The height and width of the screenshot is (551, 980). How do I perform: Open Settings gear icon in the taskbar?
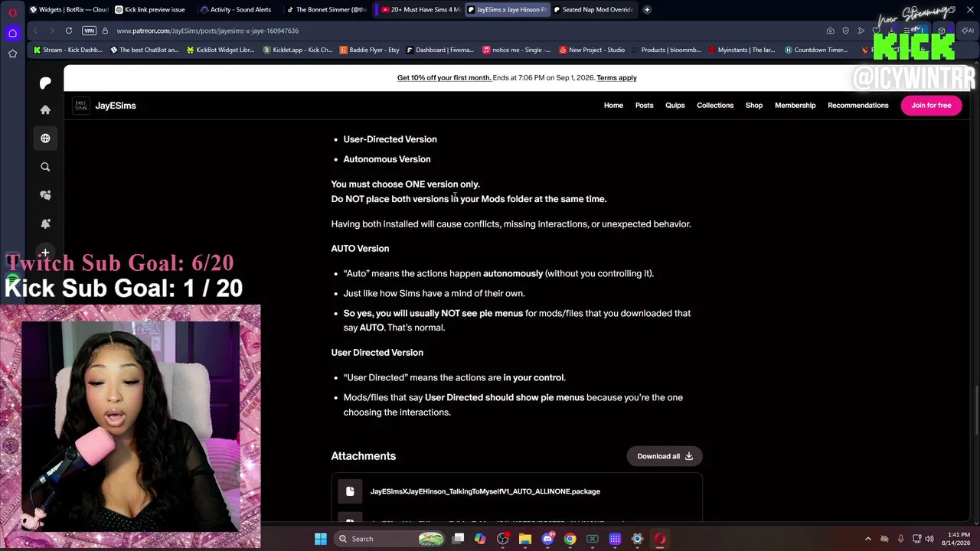(x=637, y=539)
